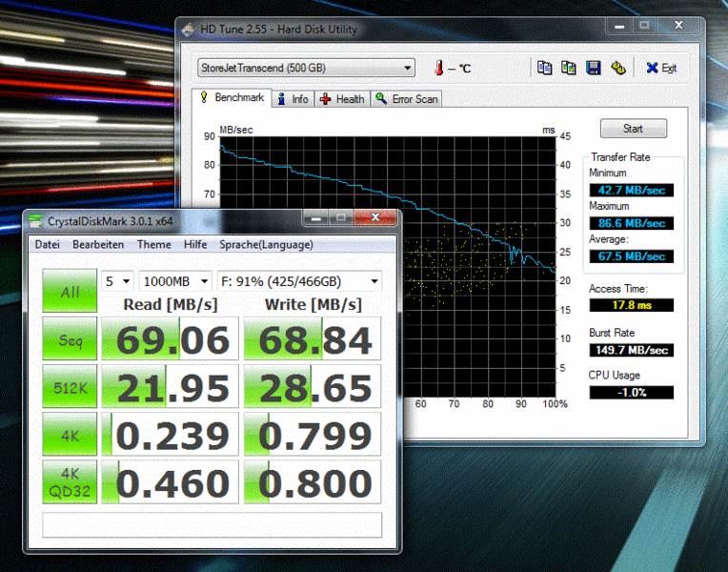Click the HD Tune benchmark graph area
The width and height of the screenshot is (728, 572).
tap(478, 267)
